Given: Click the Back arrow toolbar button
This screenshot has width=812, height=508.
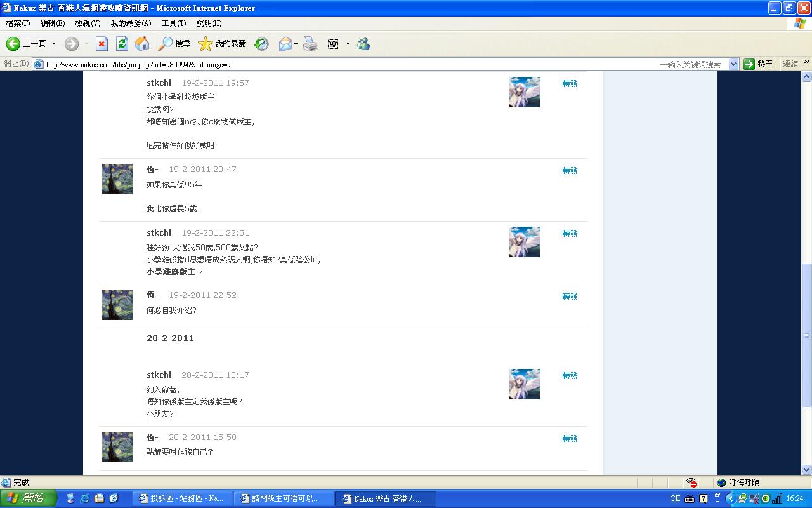Looking at the screenshot, I should 14,44.
